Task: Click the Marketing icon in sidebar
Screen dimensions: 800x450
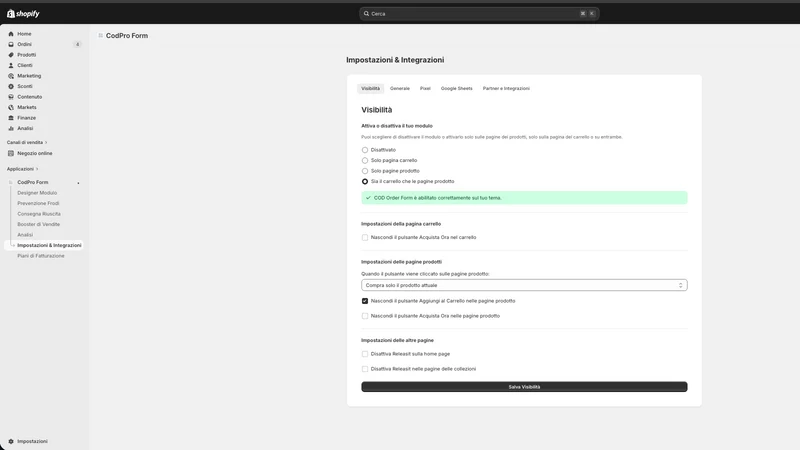Action: [x=11, y=76]
